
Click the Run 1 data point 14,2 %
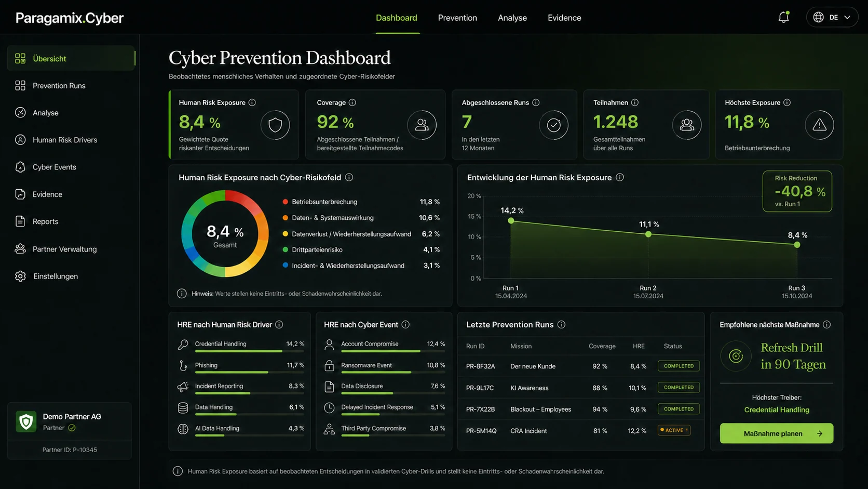tap(511, 221)
